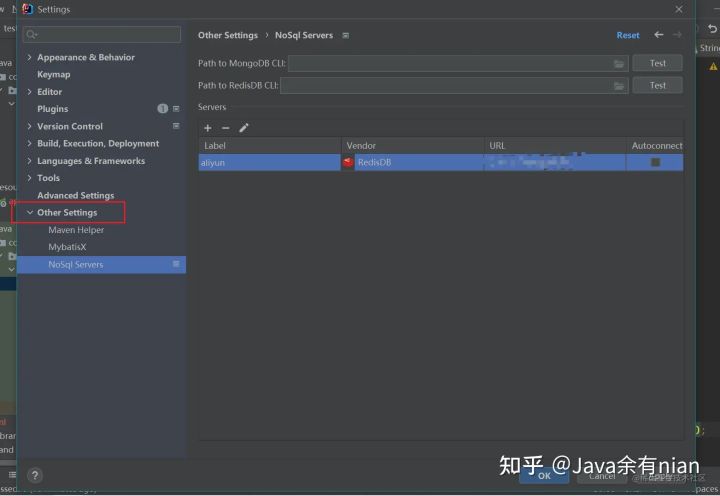The width and height of the screenshot is (720, 496).
Task: Click the Other Settings breadcrumb
Action: point(228,35)
